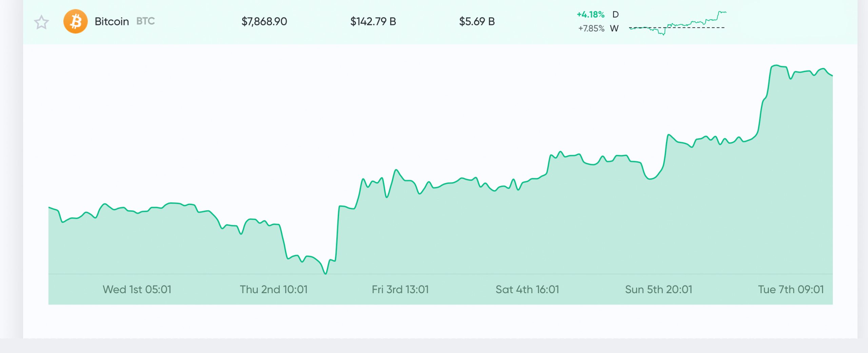Image resolution: width=868 pixels, height=353 pixels.
Task: Switch to the D daily period label
Action: [x=615, y=15]
